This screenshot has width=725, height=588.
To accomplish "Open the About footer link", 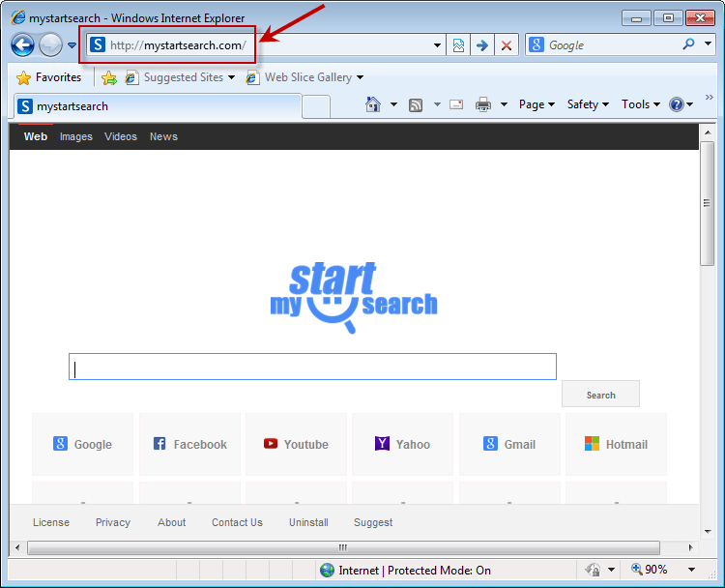I will coord(171,522).
